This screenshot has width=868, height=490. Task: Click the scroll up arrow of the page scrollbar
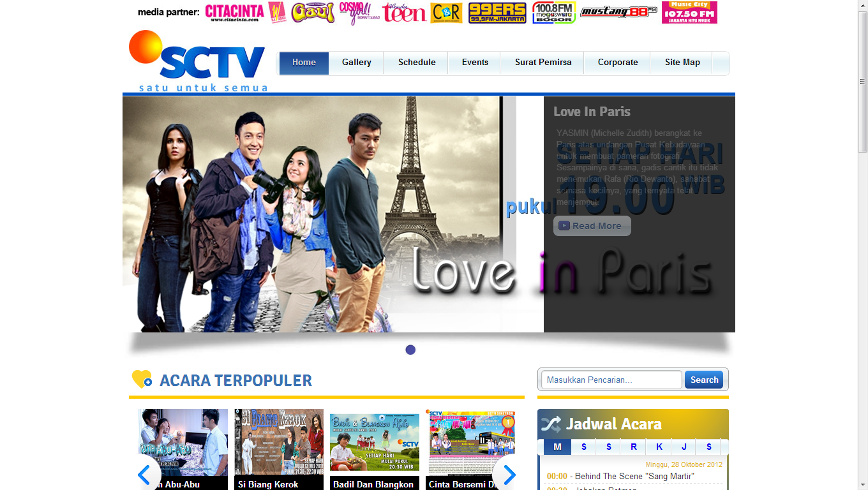coord(862,6)
